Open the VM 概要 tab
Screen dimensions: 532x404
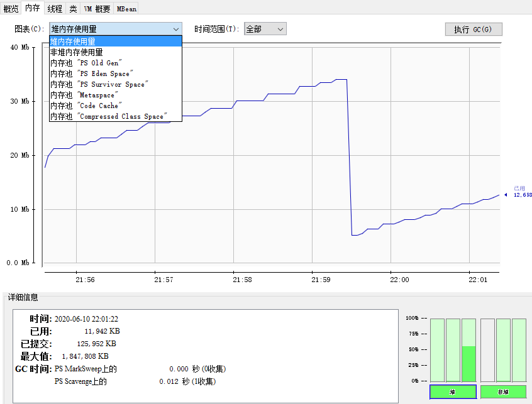pyautogui.click(x=97, y=8)
